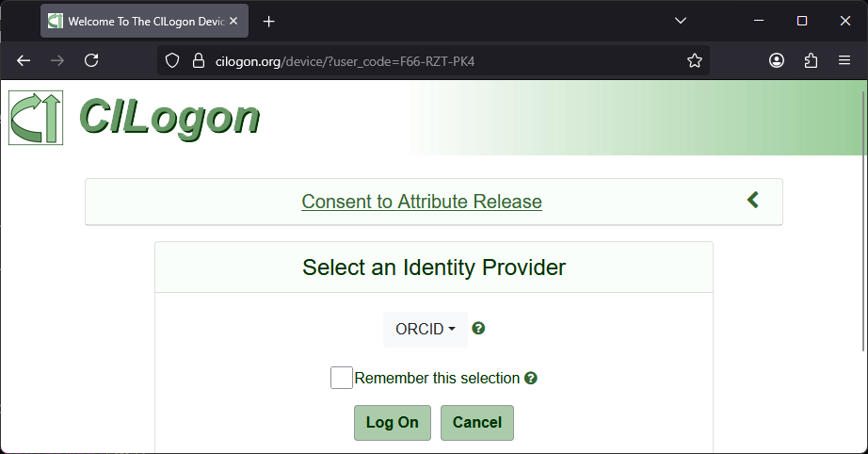The height and width of the screenshot is (454, 868).
Task: Show help for Remember this selection
Action: click(x=531, y=378)
